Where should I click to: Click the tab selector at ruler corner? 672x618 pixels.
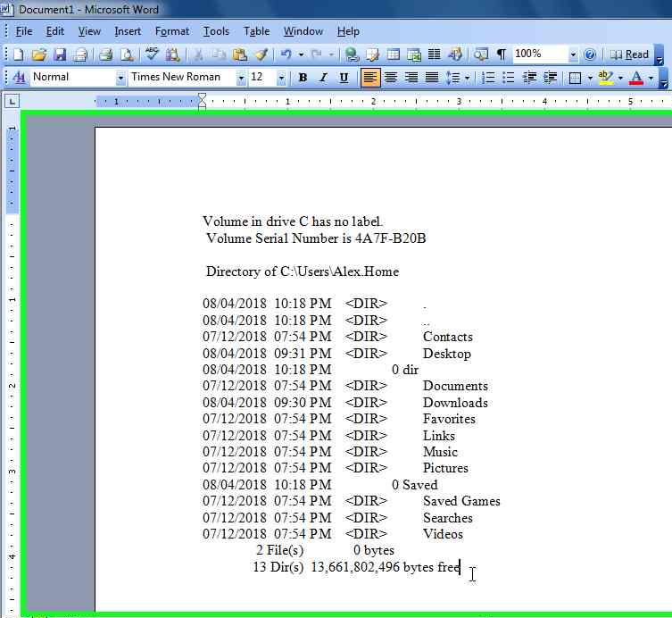(12, 102)
